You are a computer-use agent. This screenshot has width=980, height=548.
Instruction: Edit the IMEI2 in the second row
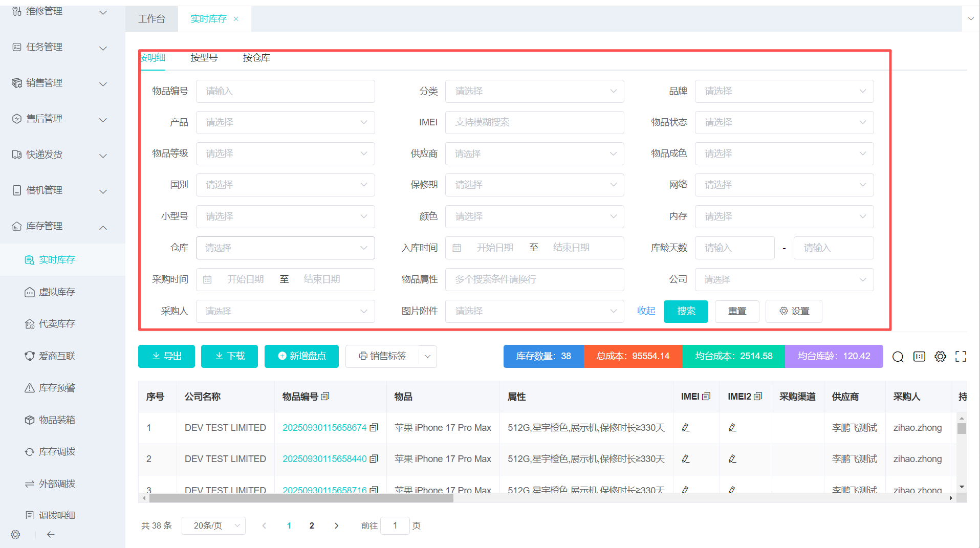point(732,459)
